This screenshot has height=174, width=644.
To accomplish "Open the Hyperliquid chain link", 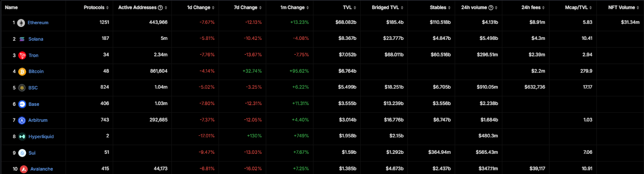I will tap(41, 137).
